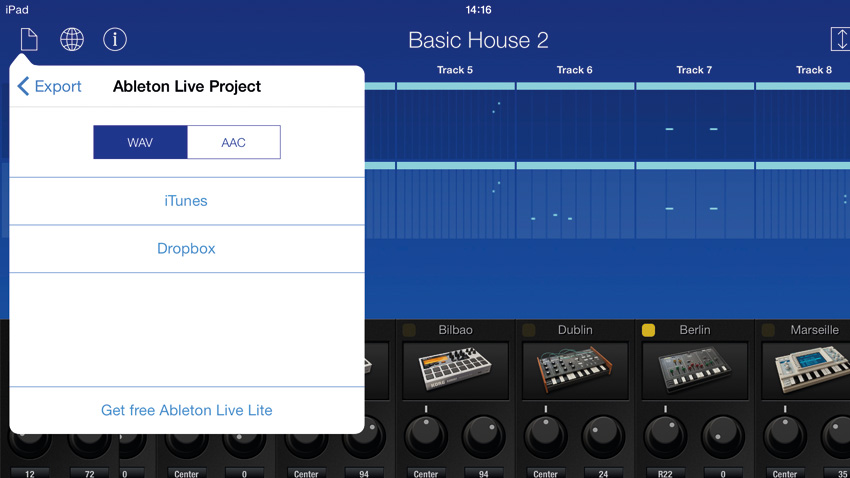This screenshot has height=478, width=850.
Task: Open the info icon
Action: point(115,40)
